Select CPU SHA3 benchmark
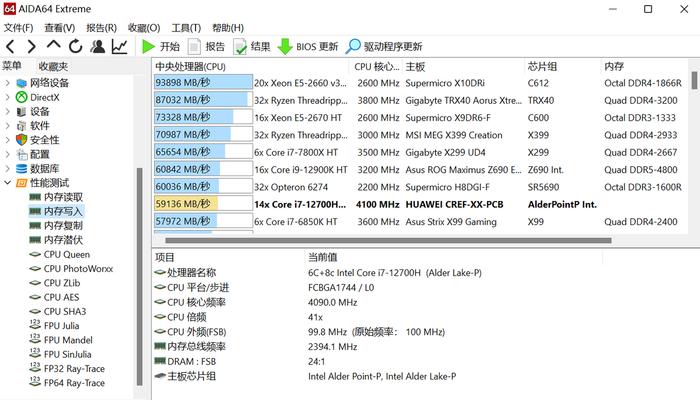This screenshot has height=400, width=700. (x=65, y=312)
